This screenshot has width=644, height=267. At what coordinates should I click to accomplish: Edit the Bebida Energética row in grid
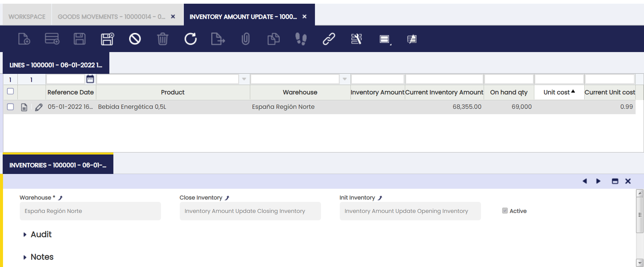pos(39,107)
